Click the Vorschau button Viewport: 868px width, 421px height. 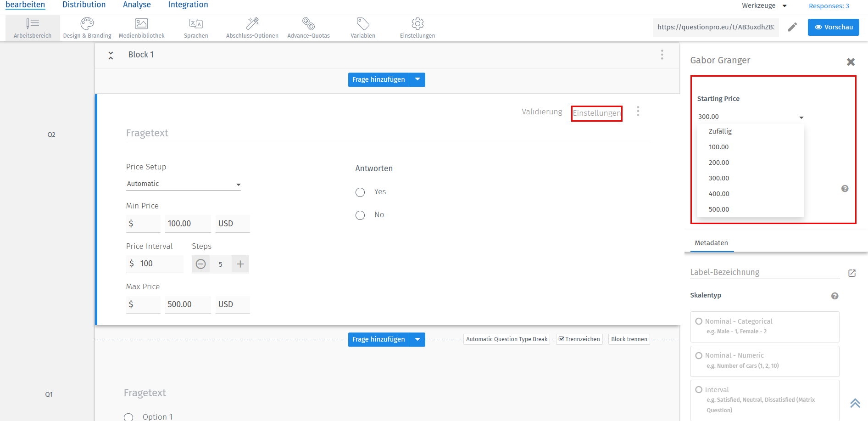tap(833, 27)
